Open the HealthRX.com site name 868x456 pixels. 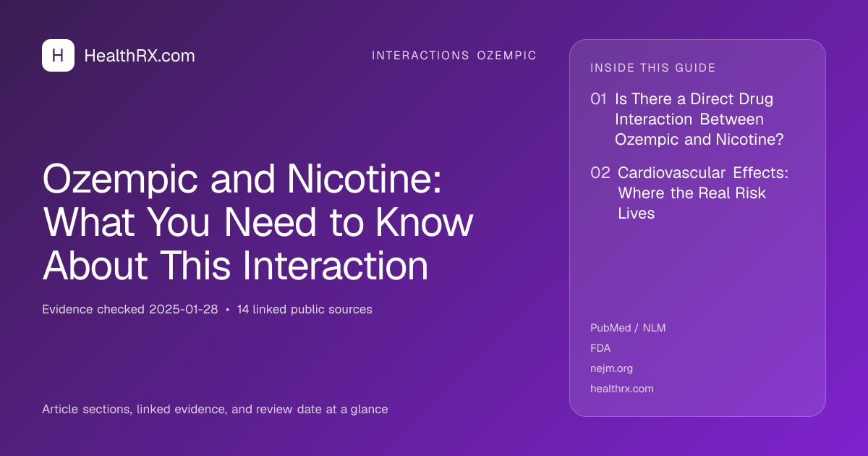(x=140, y=56)
